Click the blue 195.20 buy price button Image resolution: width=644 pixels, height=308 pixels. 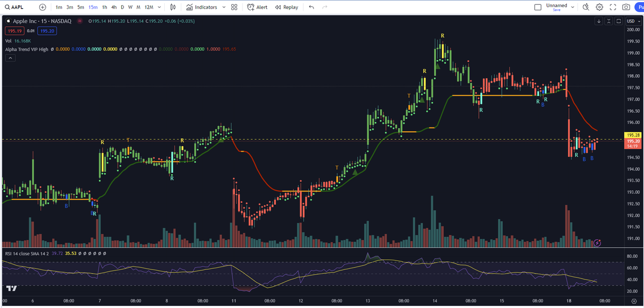click(47, 31)
